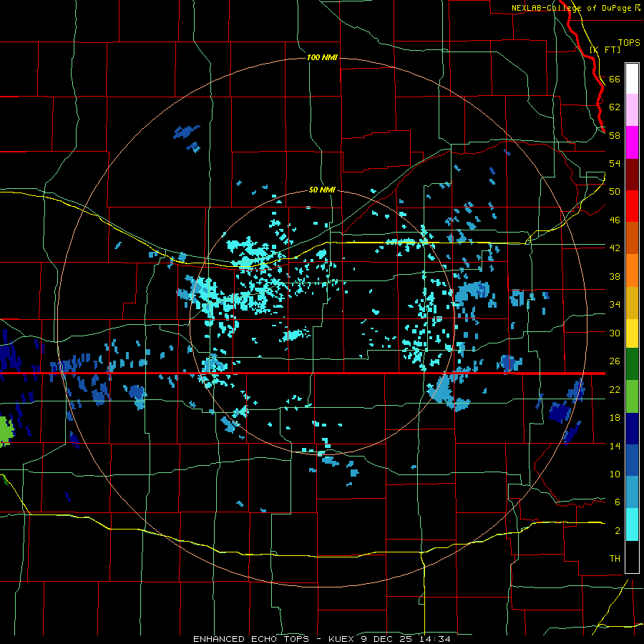This screenshot has width=644, height=644.
Task: Click the 46 legend value
Action: click(x=615, y=220)
